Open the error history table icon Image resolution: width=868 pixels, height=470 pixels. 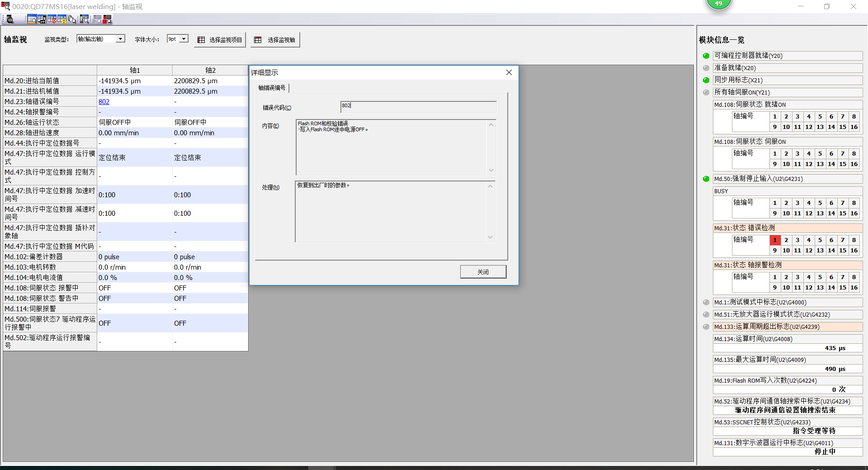52,19
